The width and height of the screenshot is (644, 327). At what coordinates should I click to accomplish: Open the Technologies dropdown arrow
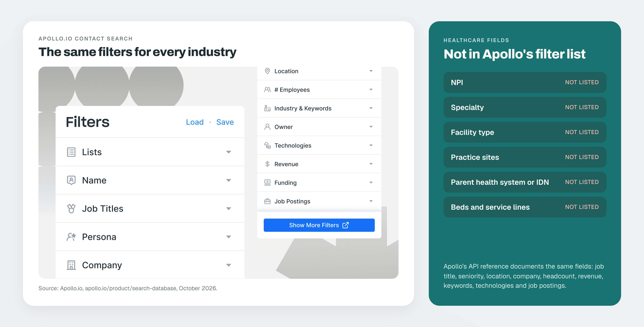click(x=371, y=145)
